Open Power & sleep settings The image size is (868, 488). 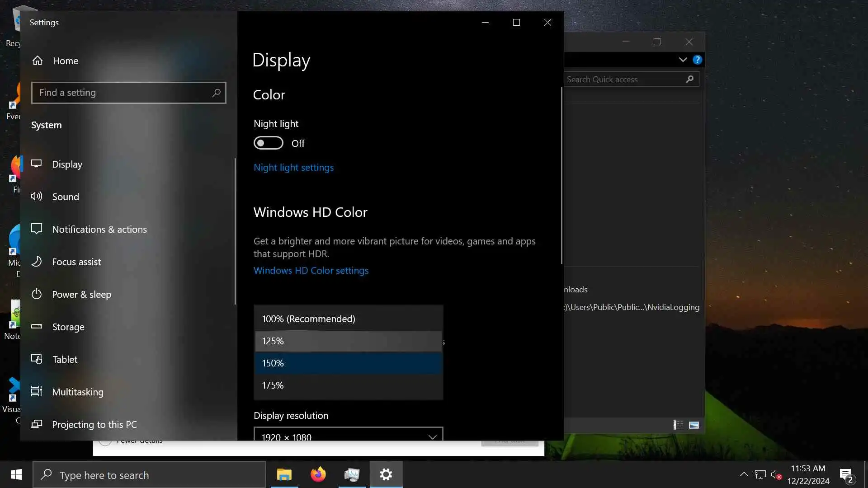tap(81, 294)
